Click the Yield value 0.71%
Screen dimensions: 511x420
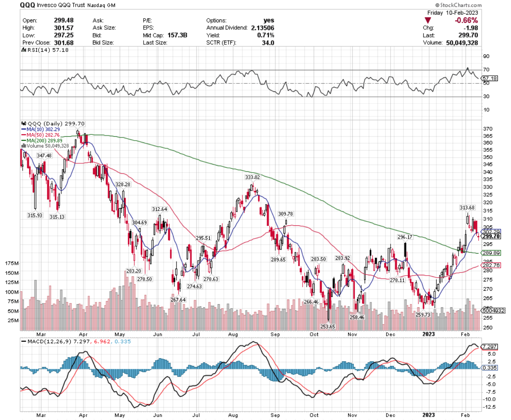[x=266, y=35]
